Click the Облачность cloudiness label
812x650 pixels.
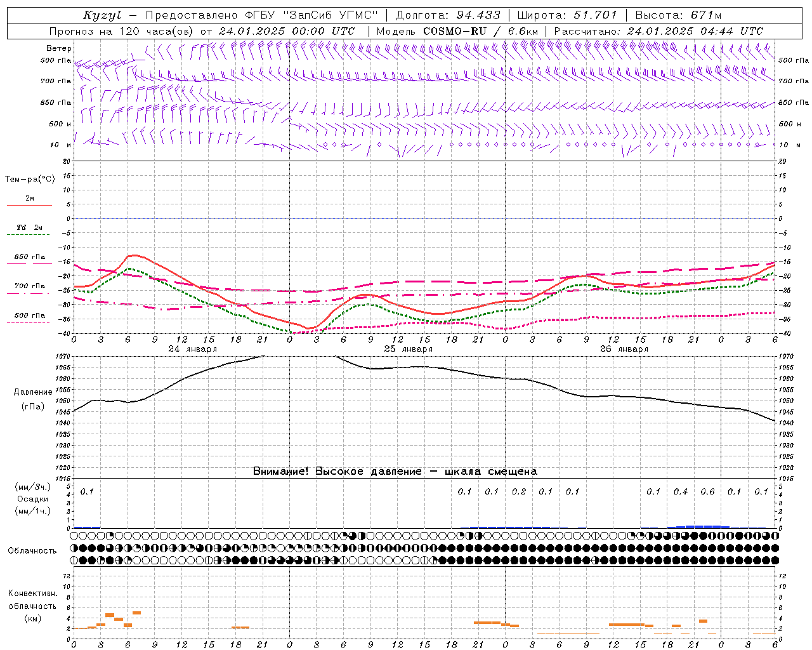coord(32,550)
